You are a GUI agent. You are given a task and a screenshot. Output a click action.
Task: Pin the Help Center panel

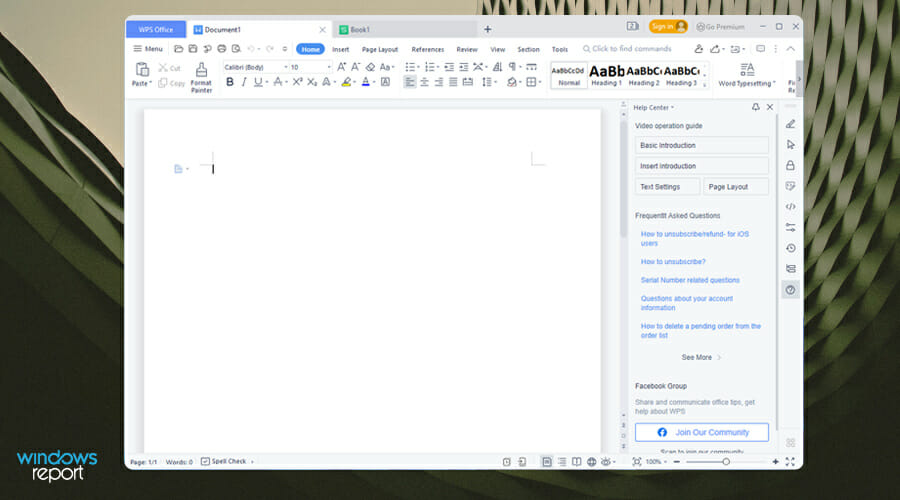[755, 107]
